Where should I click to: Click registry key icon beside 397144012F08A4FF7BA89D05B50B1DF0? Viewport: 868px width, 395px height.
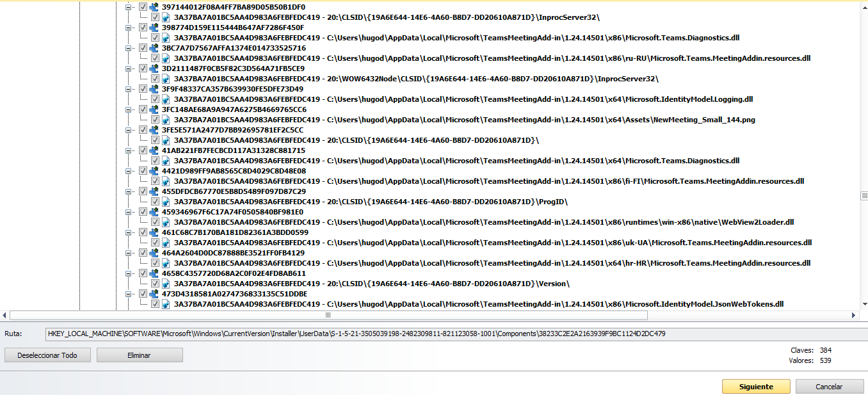154,7
